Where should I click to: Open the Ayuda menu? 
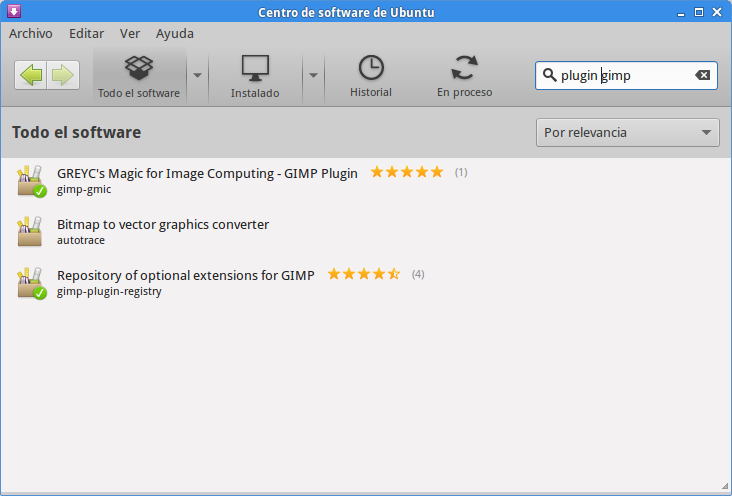(x=175, y=33)
